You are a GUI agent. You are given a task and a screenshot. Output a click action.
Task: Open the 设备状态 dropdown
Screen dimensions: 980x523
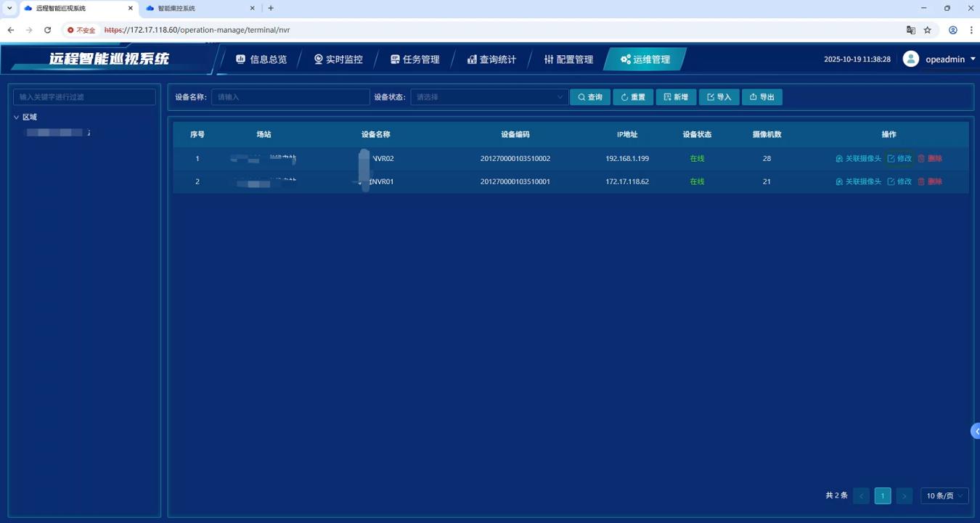pyautogui.click(x=489, y=97)
